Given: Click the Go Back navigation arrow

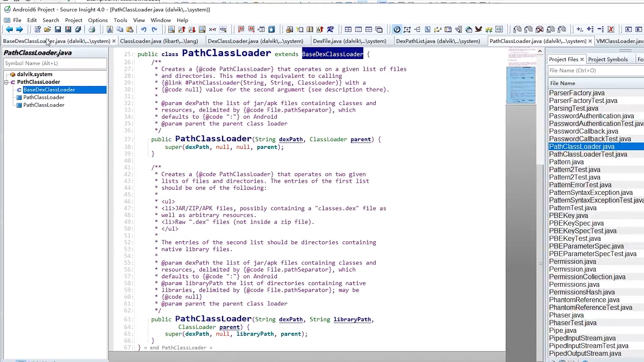Looking at the screenshot, I should coord(9,29).
